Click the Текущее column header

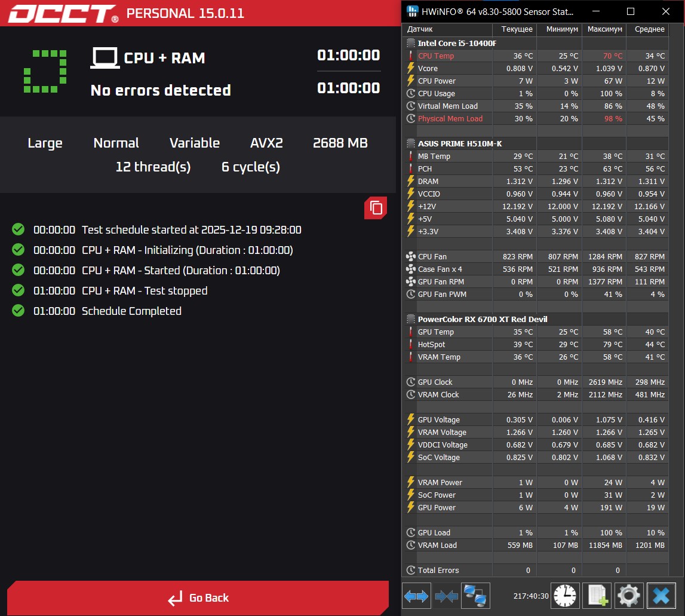click(515, 29)
